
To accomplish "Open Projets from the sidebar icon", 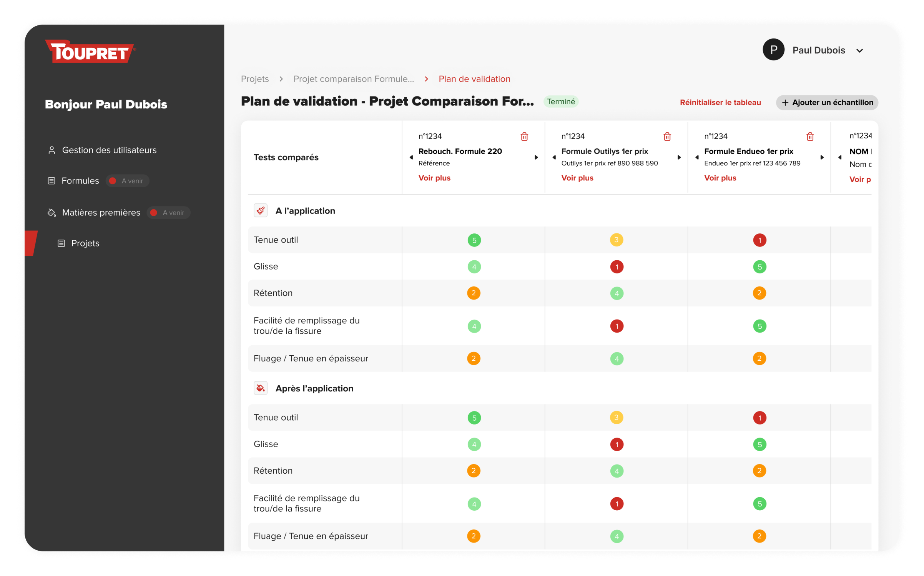I will [61, 243].
